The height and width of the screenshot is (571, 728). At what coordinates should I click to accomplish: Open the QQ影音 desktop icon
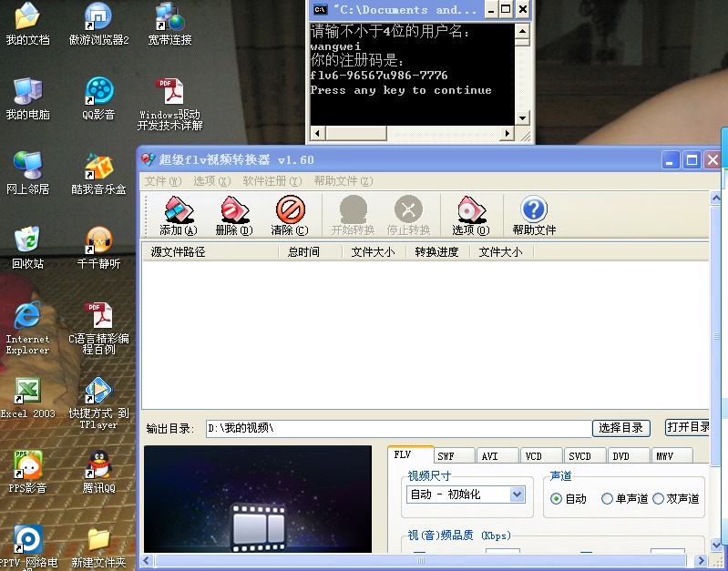point(98,97)
